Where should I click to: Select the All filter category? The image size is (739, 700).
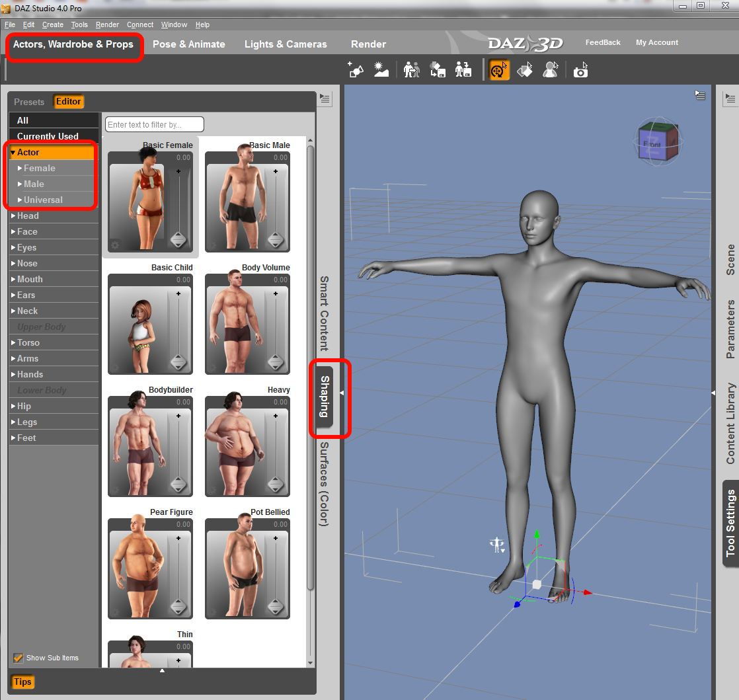point(54,120)
